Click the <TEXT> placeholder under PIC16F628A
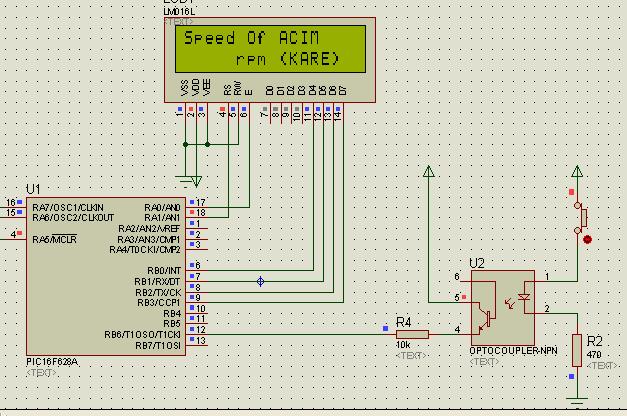 (x=42, y=373)
